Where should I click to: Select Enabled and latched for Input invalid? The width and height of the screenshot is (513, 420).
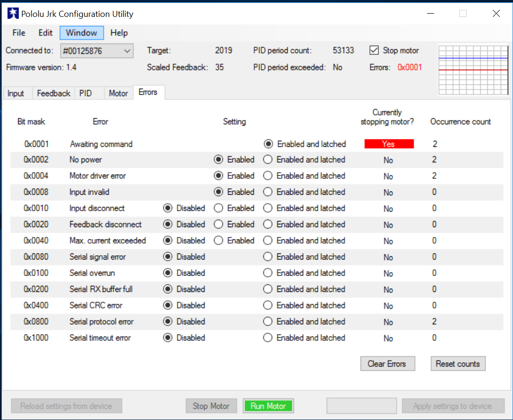click(304, 192)
